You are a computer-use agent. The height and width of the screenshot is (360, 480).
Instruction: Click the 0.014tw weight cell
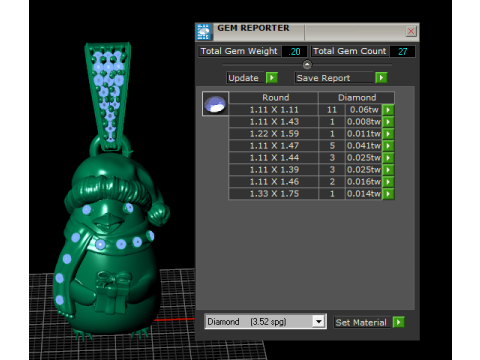364,194
